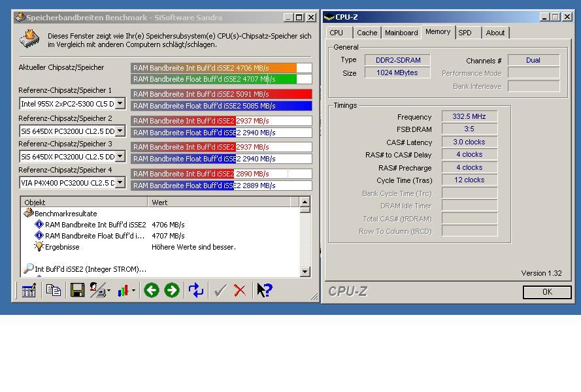
Task: Click the RAS# Precharge 4 clocks value
Action: (x=469, y=167)
